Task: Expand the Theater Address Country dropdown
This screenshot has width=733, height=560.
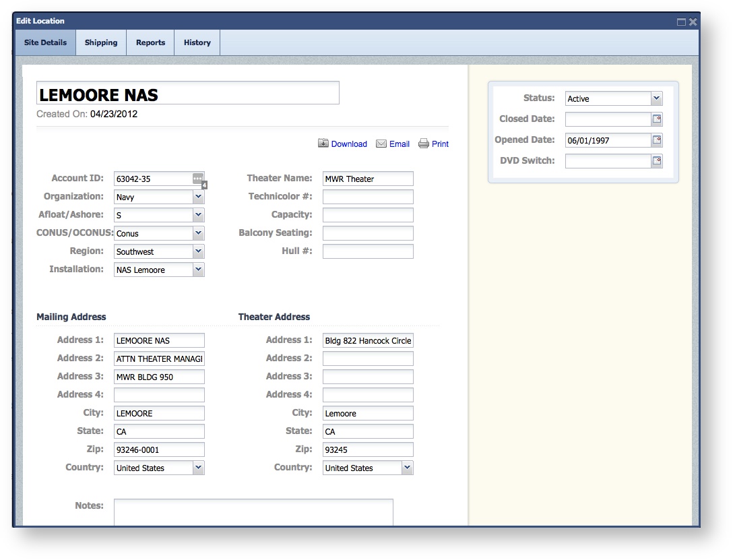Action: [407, 468]
